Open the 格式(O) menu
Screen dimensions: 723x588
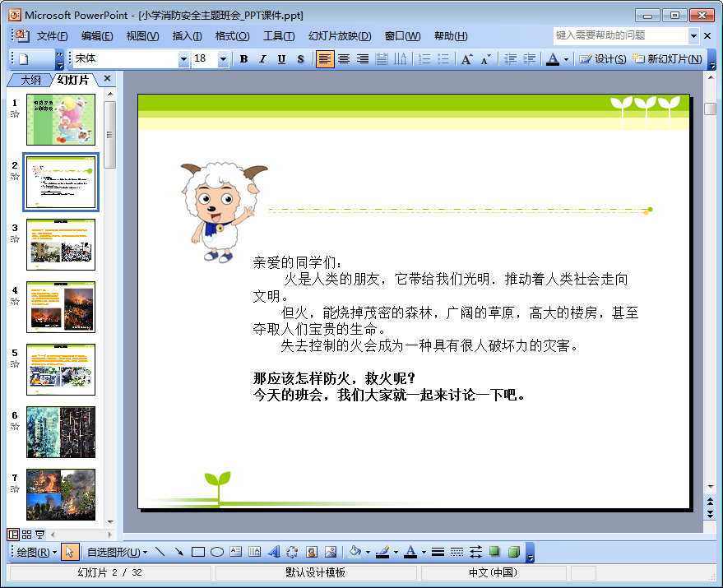click(233, 36)
